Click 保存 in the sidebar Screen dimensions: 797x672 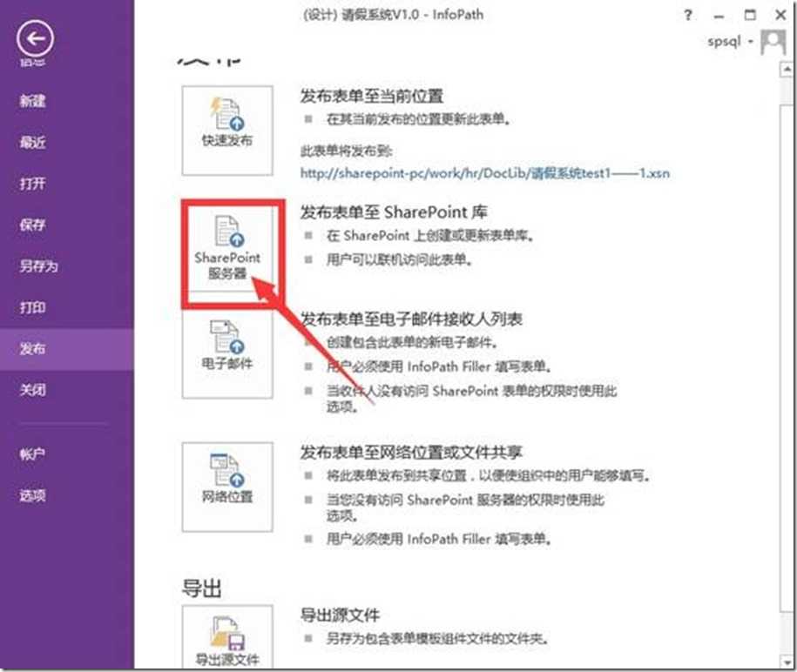click(x=32, y=225)
